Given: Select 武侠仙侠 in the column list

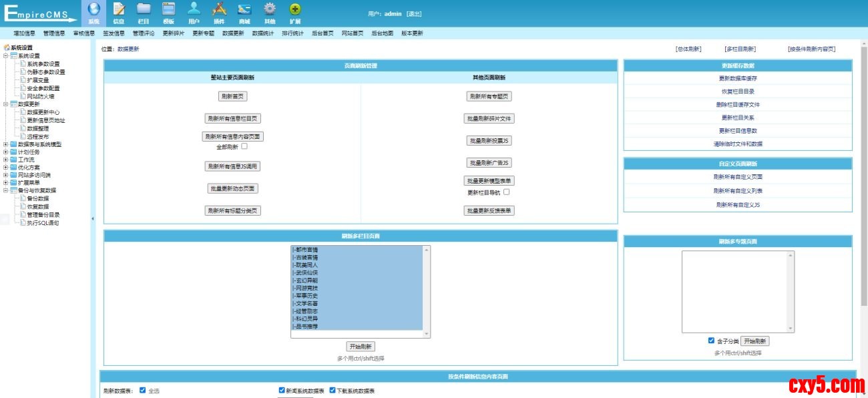Looking at the screenshot, I should click(x=306, y=273).
